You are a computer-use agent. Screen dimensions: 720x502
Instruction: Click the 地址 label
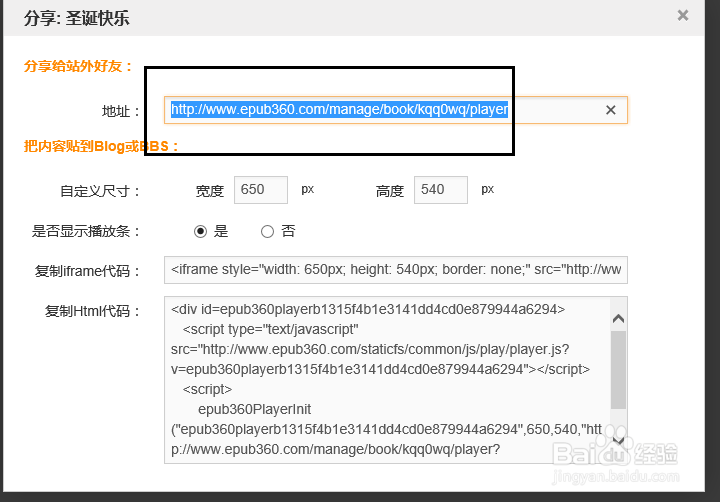[x=121, y=111]
